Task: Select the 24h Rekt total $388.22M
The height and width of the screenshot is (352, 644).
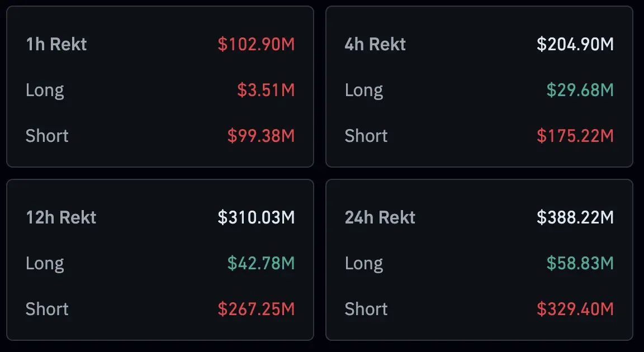Action: (575, 217)
